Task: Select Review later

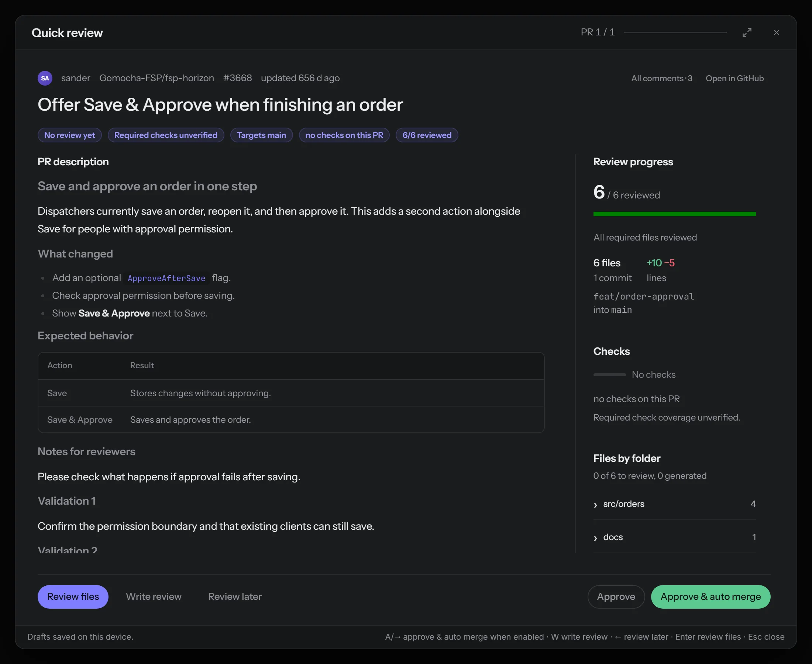Action: click(x=235, y=596)
